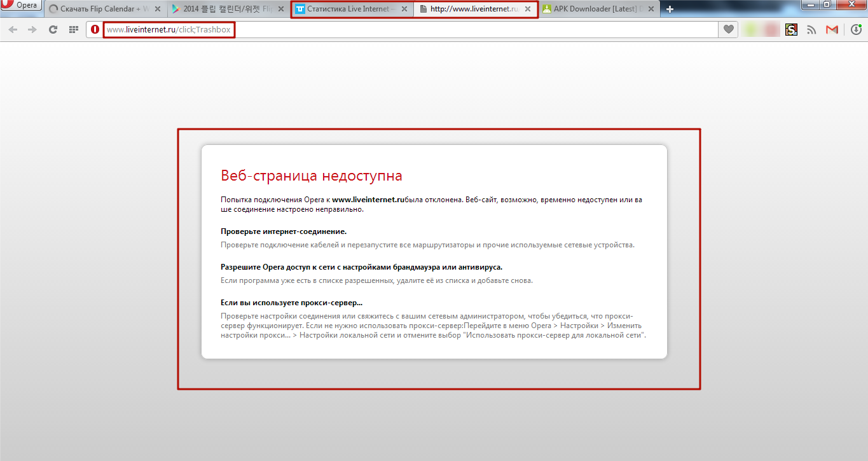The image size is (868, 461).
Task: Restore down the Opera window
Action: point(827,4)
